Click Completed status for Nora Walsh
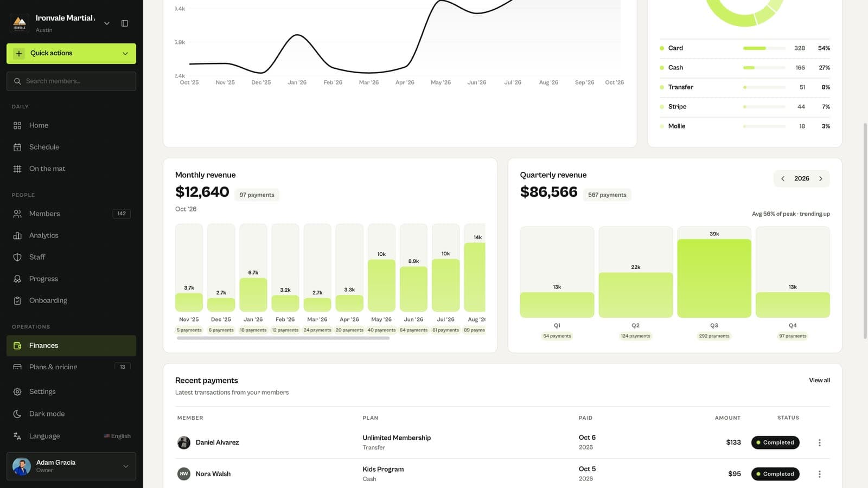This screenshot has height=488, width=868. pos(775,474)
